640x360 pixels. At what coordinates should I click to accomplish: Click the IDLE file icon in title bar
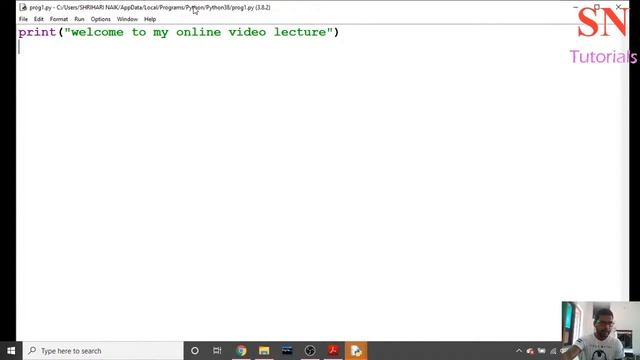click(23, 7)
